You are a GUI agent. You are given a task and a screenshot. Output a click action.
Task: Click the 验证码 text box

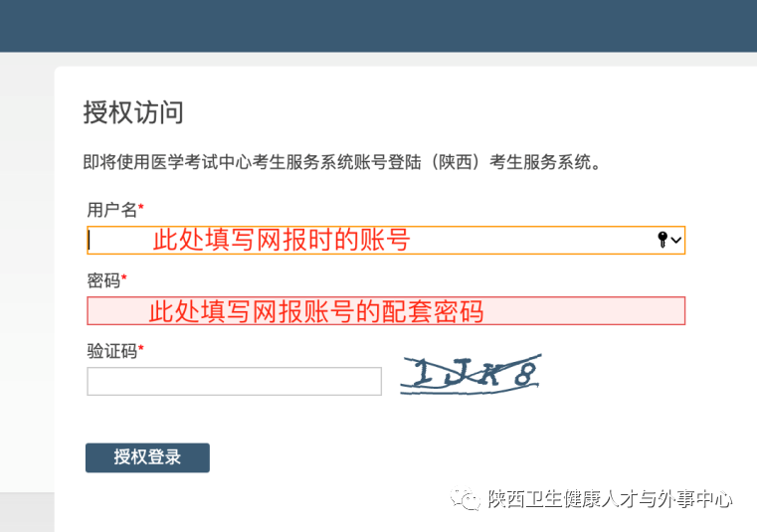[234, 381]
